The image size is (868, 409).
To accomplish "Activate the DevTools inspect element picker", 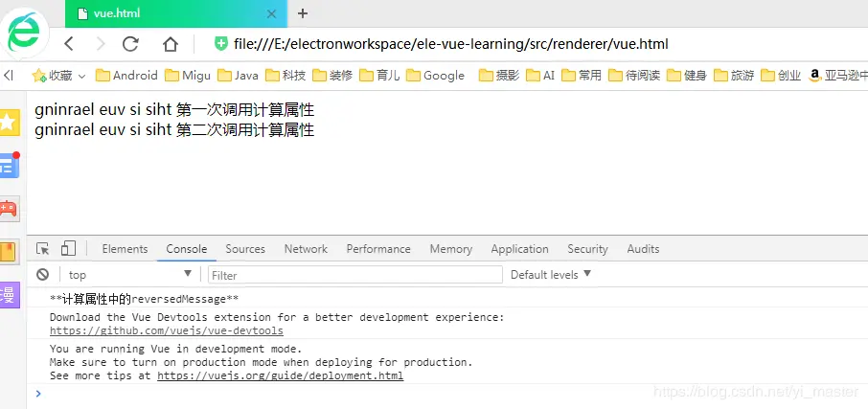I will click(42, 248).
